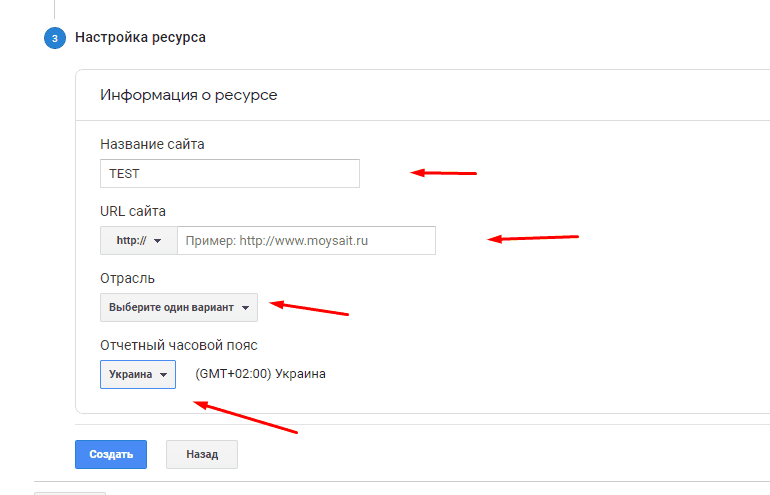
Task: Click the "Отчетный часовой пояс" label
Action: click(179, 345)
